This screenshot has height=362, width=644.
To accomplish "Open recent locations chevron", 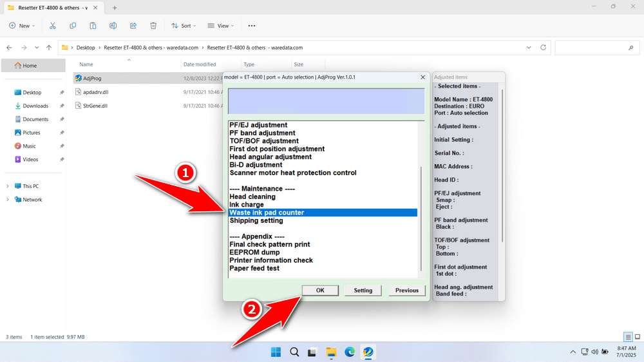I will point(37,48).
